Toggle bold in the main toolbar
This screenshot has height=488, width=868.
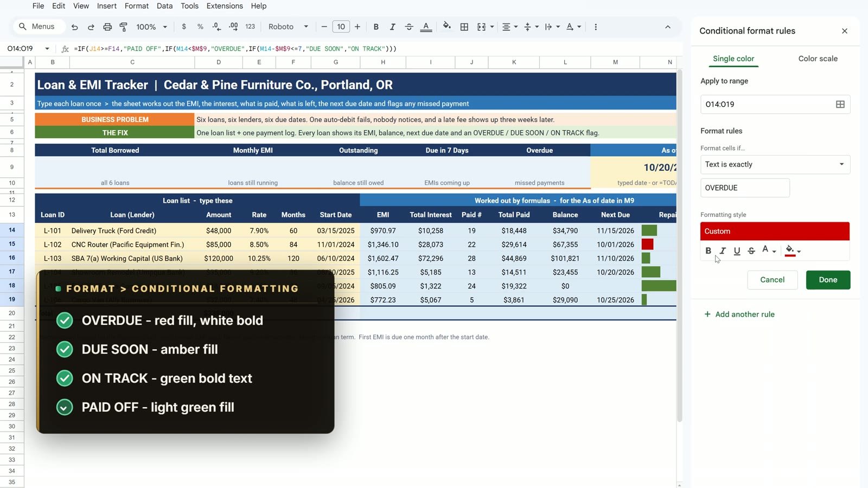coord(376,27)
